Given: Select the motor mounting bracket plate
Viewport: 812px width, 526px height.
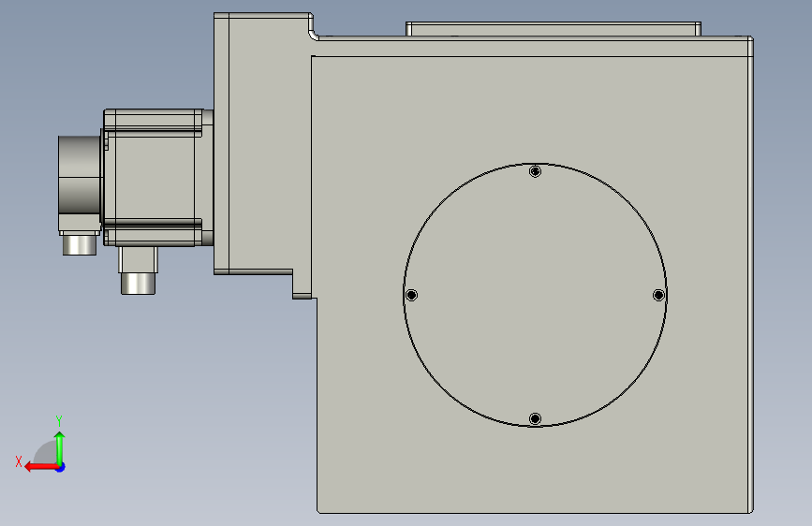Looking at the screenshot, I should pos(261,155).
